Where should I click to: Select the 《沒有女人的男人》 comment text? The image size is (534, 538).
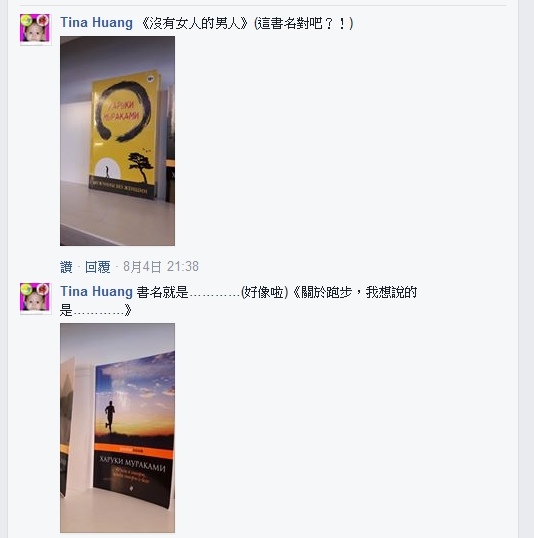[195, 23]
